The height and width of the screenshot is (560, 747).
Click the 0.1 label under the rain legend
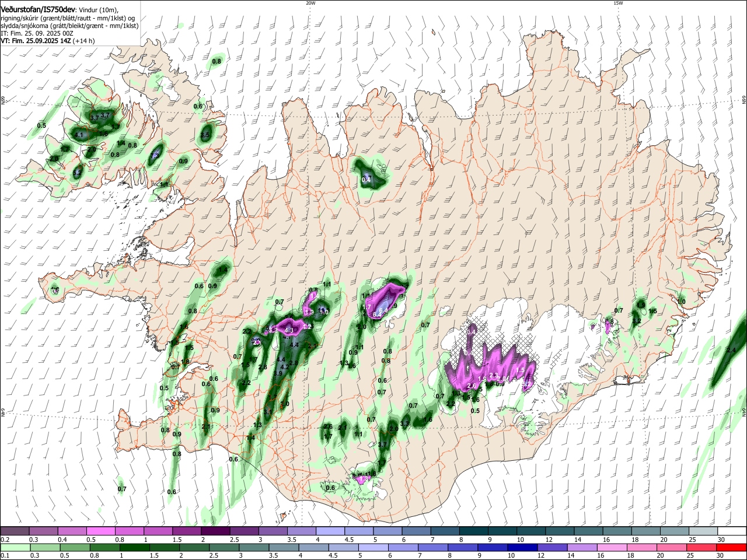pos(4,556)
